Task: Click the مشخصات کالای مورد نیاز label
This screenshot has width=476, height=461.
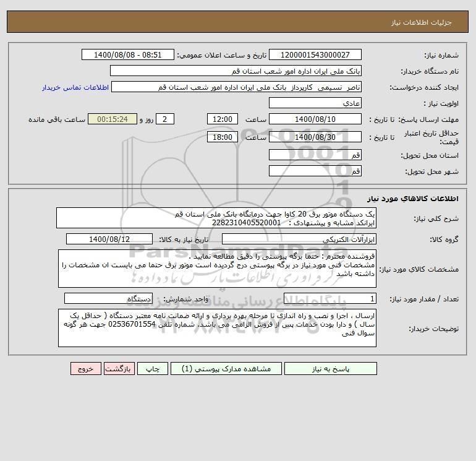Action: 419,269
